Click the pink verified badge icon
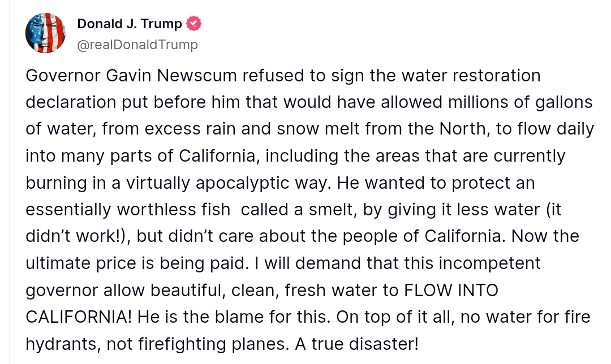Screen dimensions: 611x364 (195, 24)
